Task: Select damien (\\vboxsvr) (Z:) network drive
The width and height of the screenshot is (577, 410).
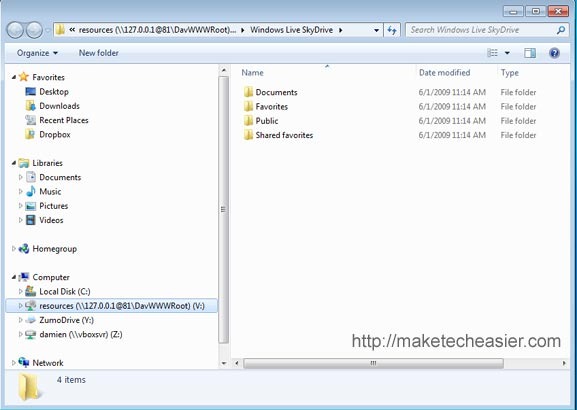Action: point(80,335)
